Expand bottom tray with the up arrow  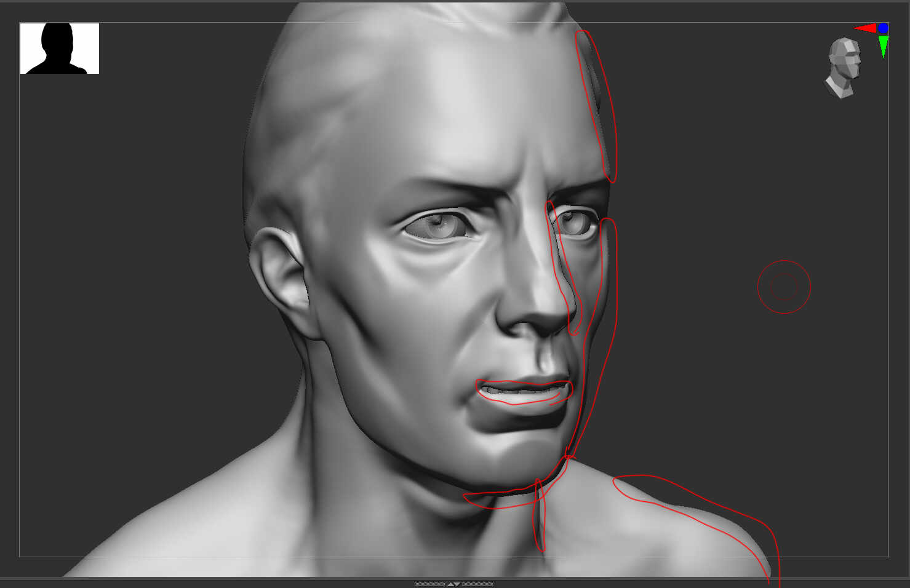tap(450, 584)
